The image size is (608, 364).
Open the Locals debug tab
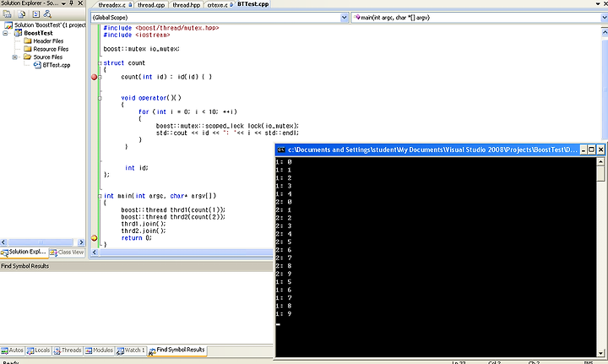tap(38, 350)
